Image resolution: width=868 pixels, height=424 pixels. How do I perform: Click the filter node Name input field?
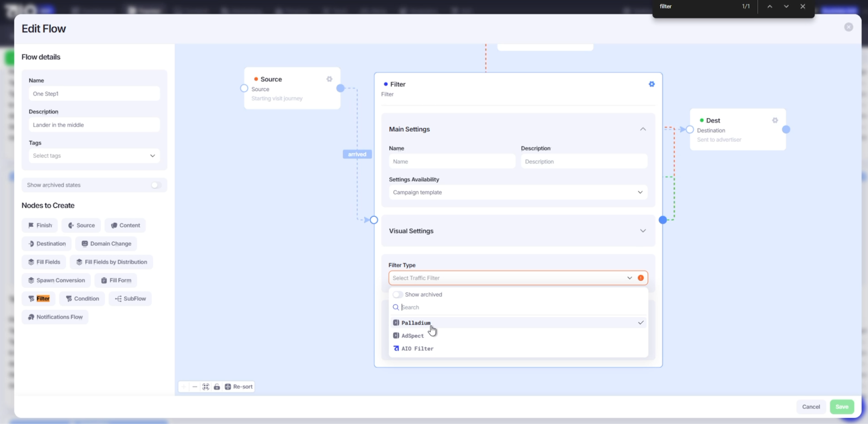(x=451, y=162)
